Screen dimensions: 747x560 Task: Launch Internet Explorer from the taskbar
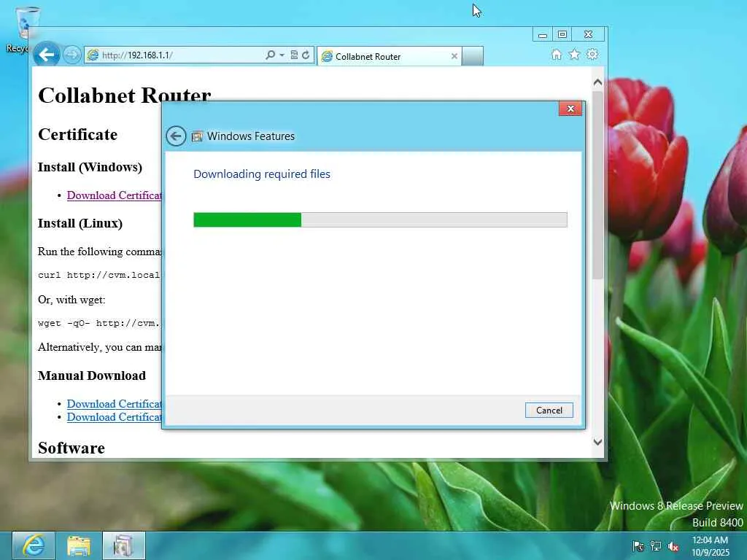pos(34,545)
